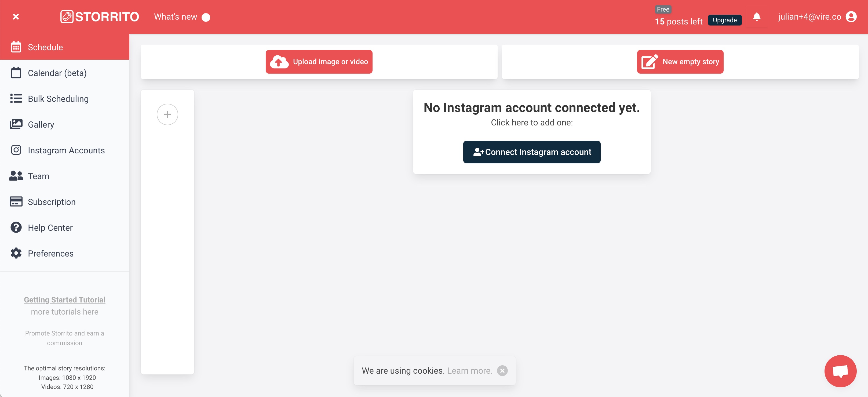Image resolution: width=868 pixels, height=397 pixels.
Task: Expand the add story plus button
Action: (167, 114)
